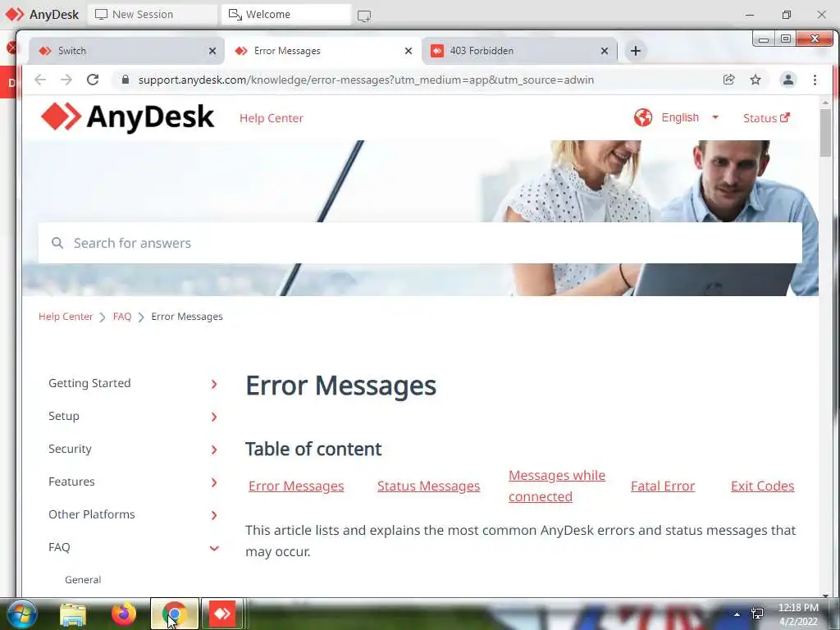Open a new browser tab
Image resolution: width=840 pixels, height=630 pixels.
636,51
